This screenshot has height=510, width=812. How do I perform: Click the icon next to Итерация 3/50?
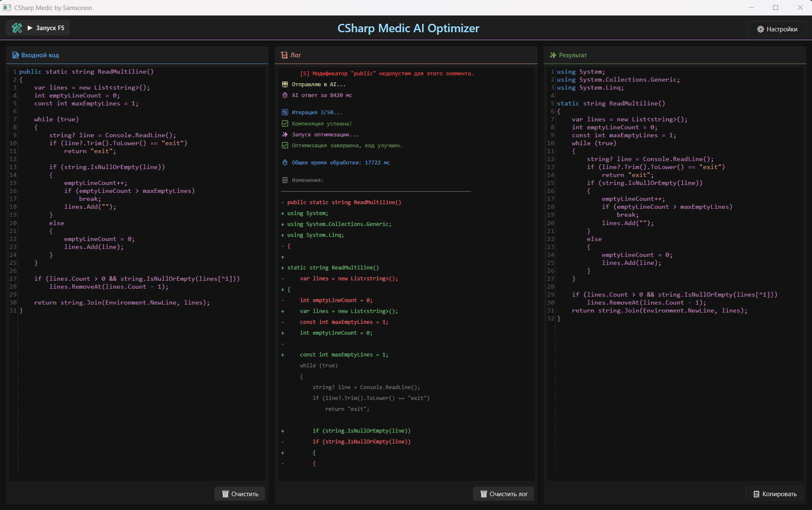[x=285, y=112]
